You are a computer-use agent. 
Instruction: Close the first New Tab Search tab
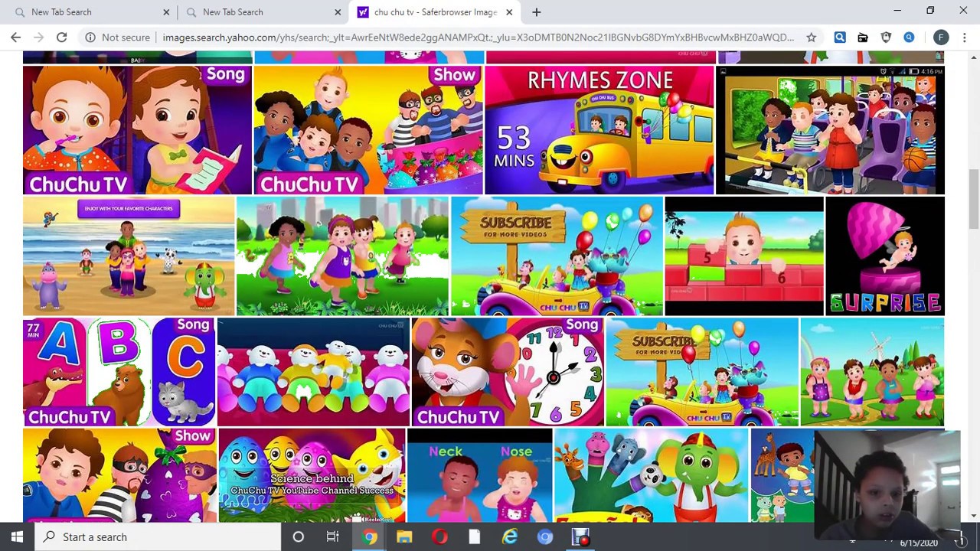[166, 12]
